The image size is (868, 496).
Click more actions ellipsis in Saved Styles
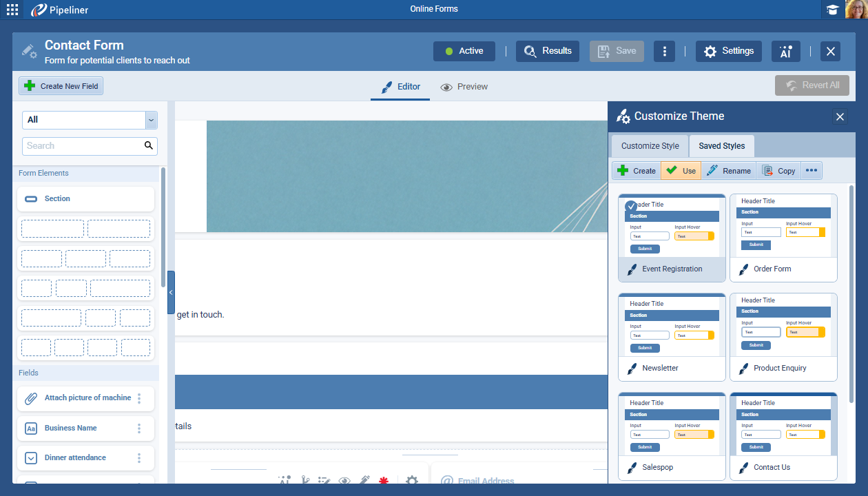pyautogui.click(x=811, y=171)
